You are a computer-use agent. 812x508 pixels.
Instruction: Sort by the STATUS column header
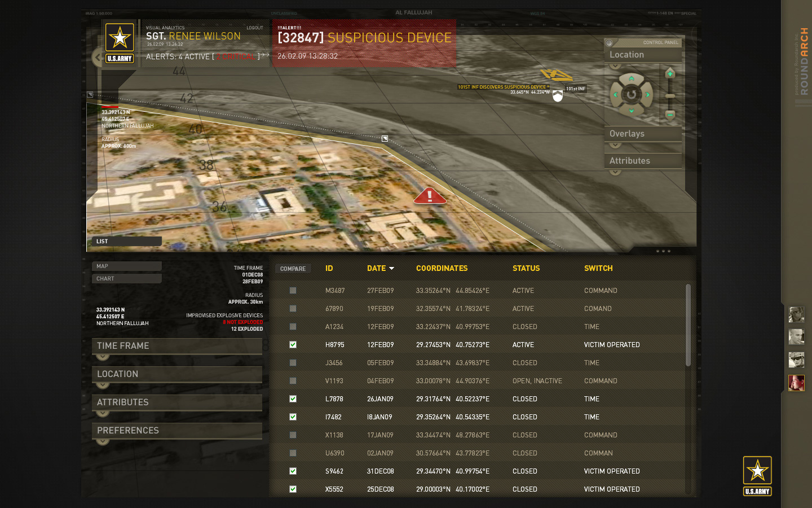[526, 268]
